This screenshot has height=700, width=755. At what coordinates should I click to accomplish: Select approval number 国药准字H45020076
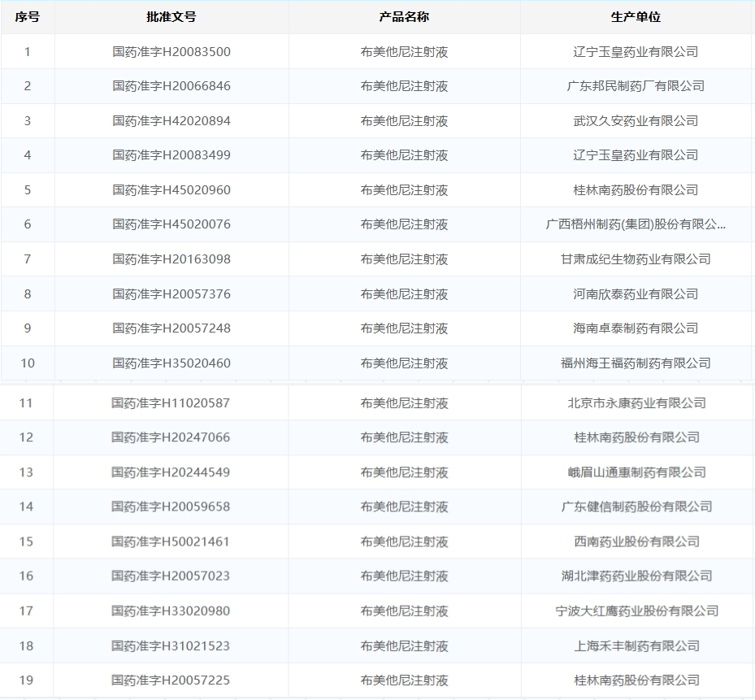[171, 224]
